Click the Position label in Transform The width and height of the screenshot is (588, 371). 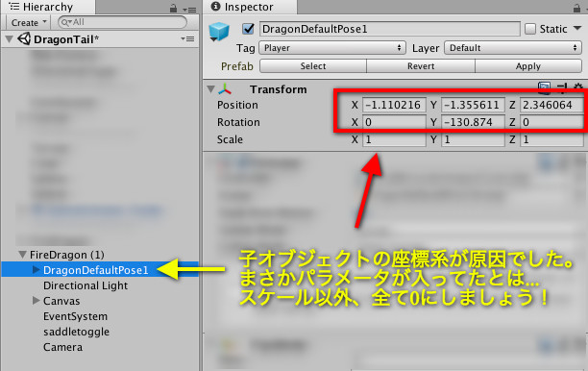[237, 105]
